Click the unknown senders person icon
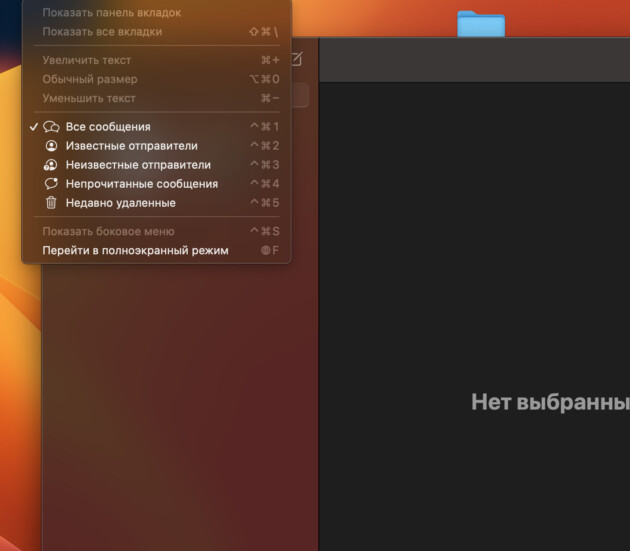Image resolution: width=630 pixels, height=551 pixels. pos(51,165)
